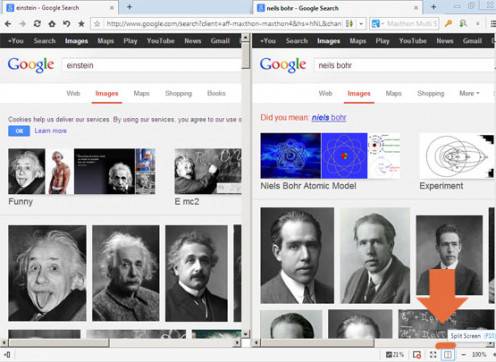Click the Google logo in neils bohr pane
496x362 pixels.
(x=283, y=64)
